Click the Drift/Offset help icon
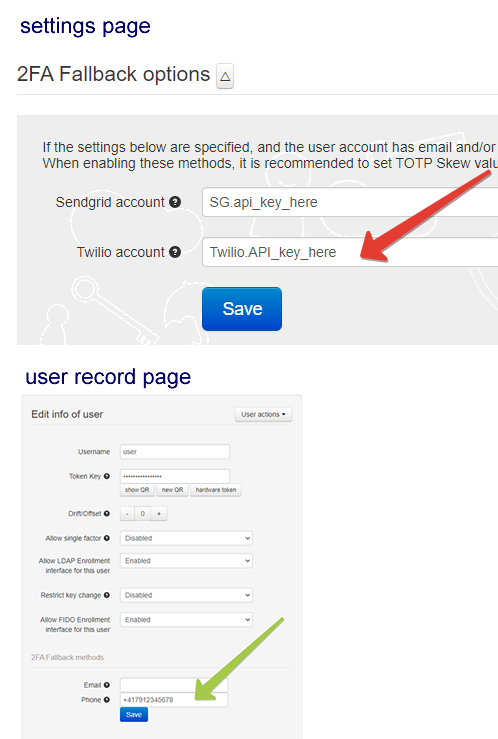 pyautogui.click(x=106, y=514)
